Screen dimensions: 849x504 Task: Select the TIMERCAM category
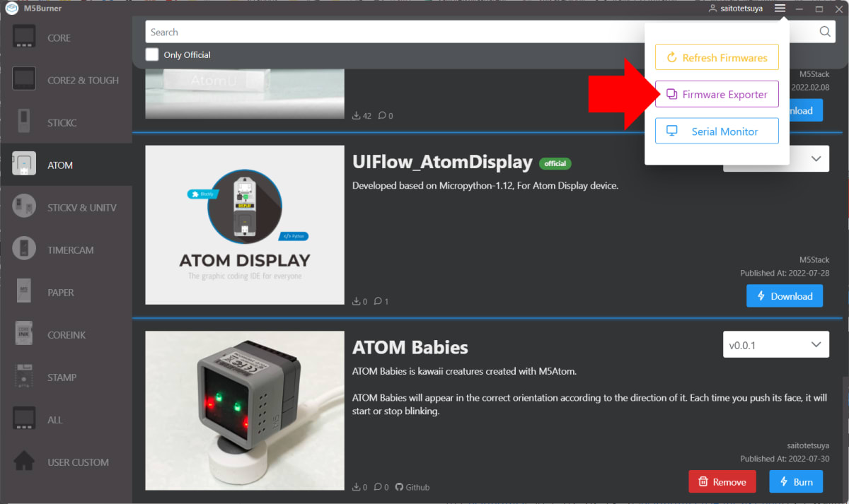tap(66, 250)
